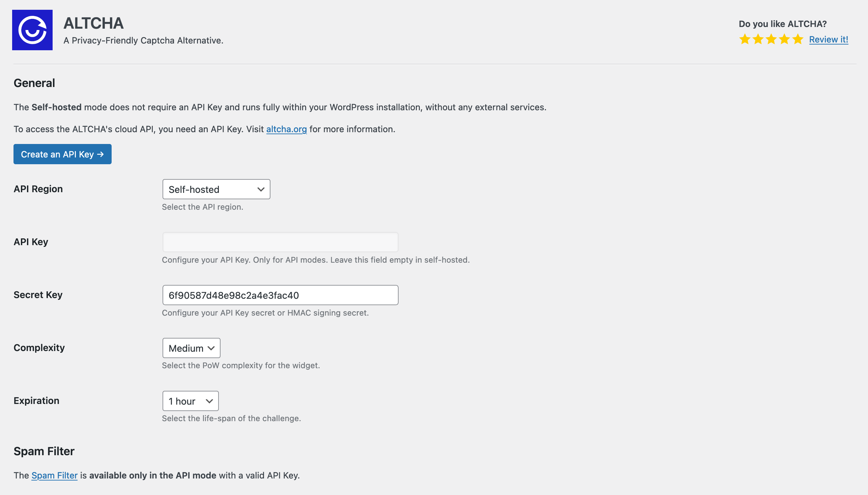
Task: Click the API Key input field
Action: point(280,241)
